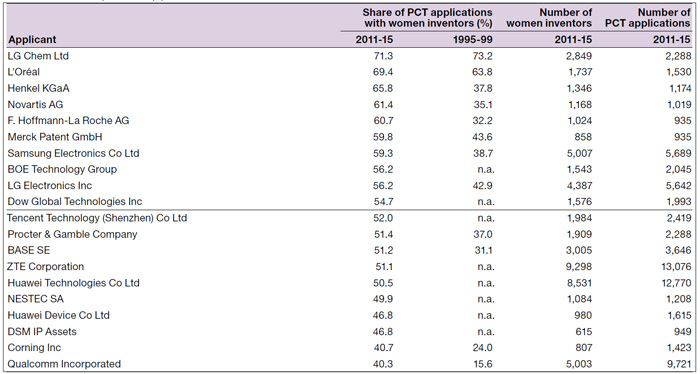Select the BOE Technology Group row

350,170
